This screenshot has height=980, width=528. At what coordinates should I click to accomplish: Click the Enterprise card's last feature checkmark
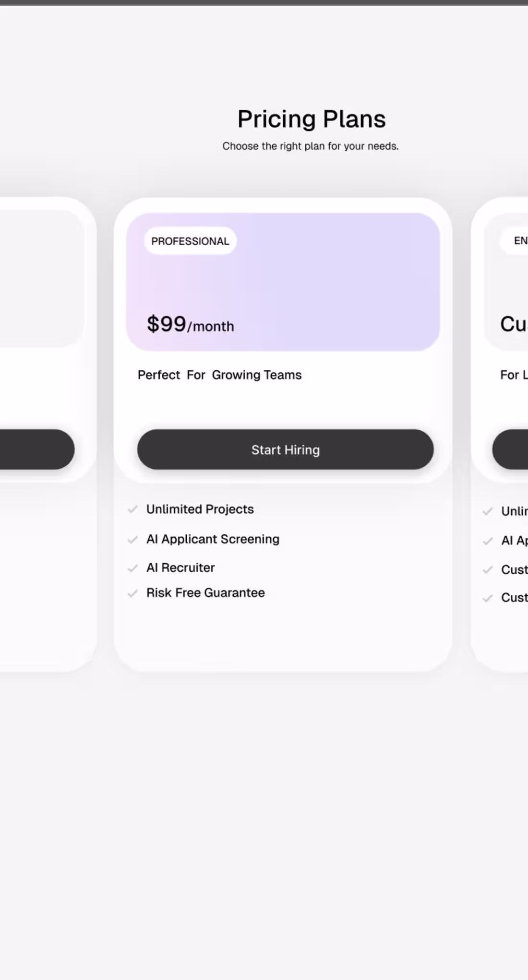pos(488,598)
